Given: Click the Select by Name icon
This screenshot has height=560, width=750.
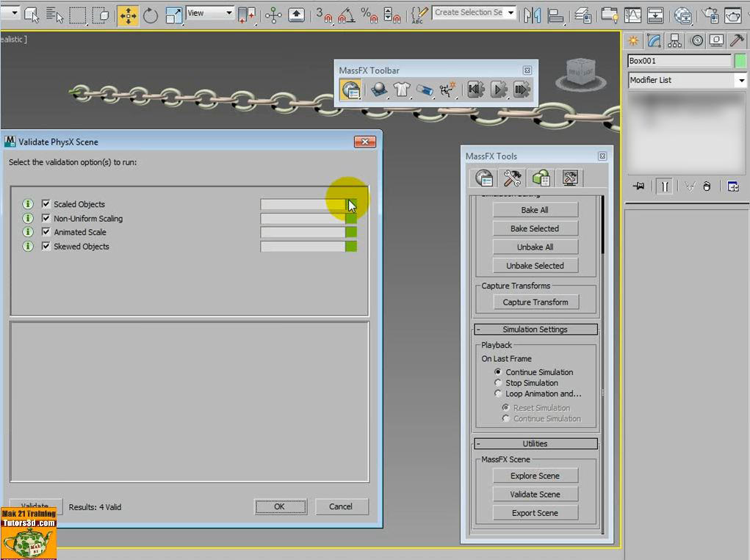Looking at the screenshot, I should (x=54, y=15).
